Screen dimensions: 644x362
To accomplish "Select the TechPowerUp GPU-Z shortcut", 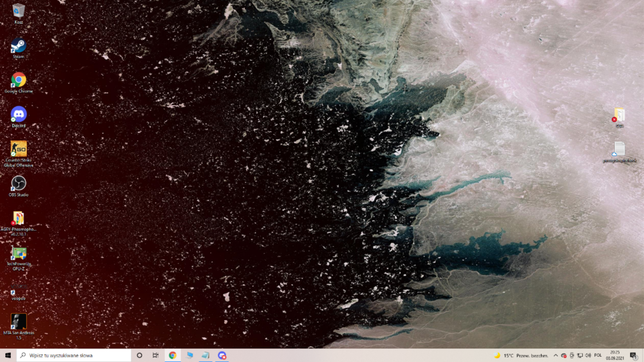I will (19, 258).
